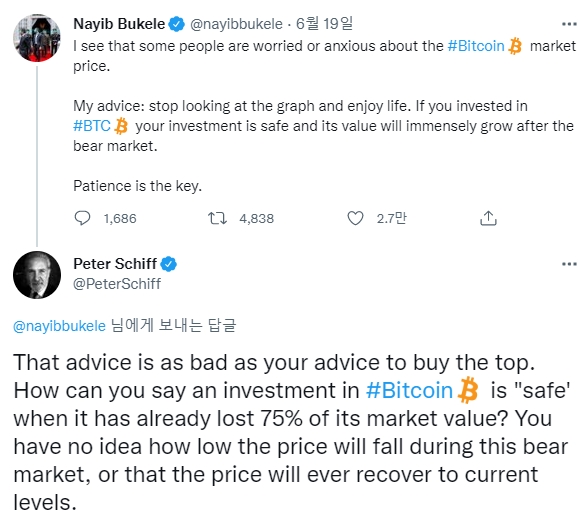Click @nayibbukele mention in the reply line

59,326
